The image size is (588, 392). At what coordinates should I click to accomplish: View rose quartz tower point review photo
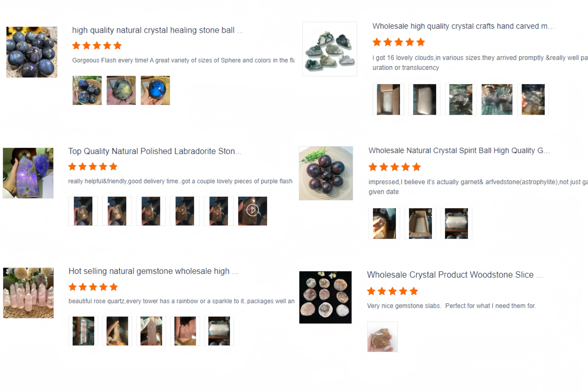pyautogui.click(x=151, y=331)
